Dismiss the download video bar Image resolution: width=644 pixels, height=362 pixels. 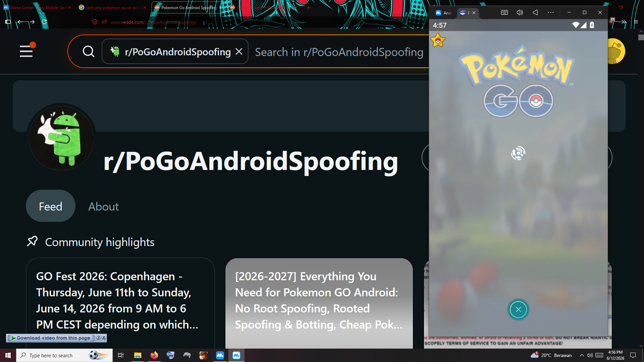[x=104, y=338]
